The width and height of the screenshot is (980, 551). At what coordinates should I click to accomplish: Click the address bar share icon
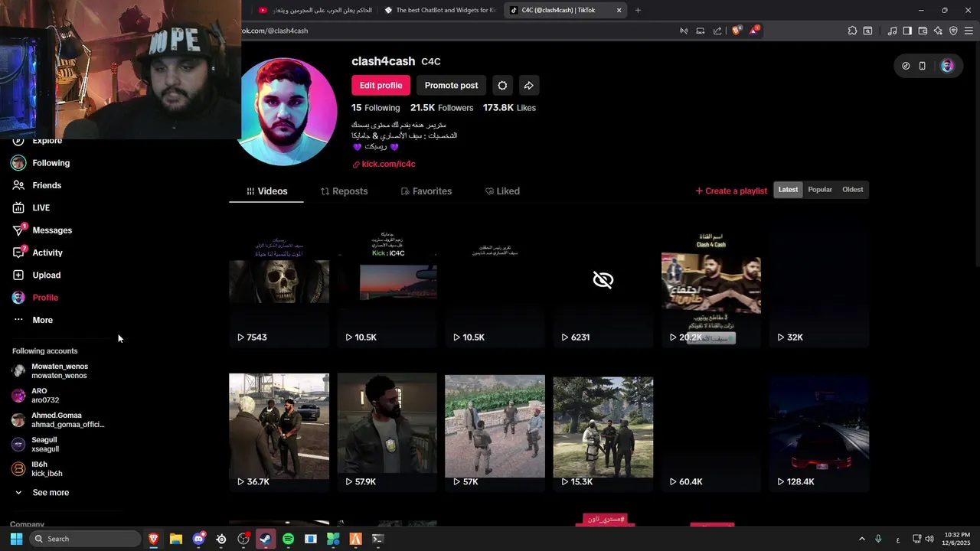click(x=717, y=31)
